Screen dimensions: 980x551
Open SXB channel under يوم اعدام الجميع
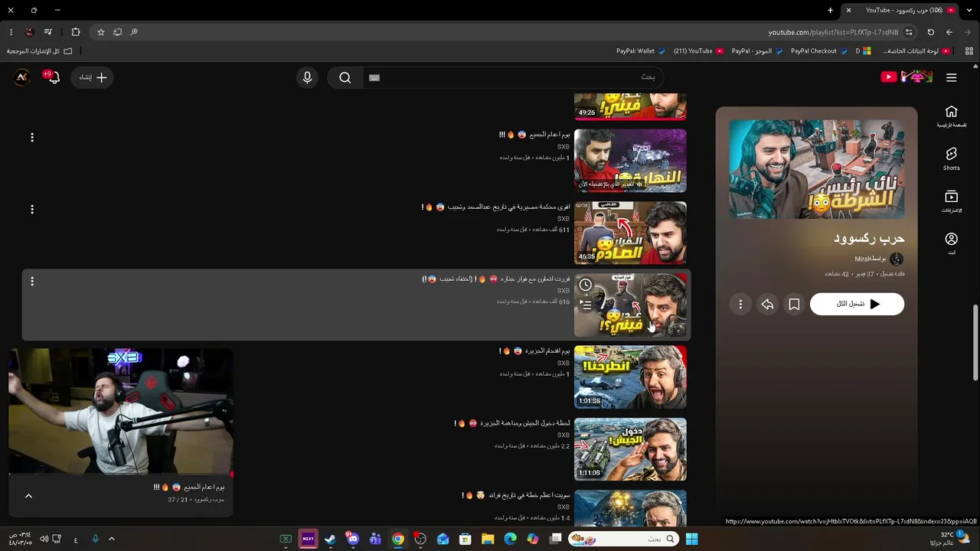pyautogui.click(x=563, y=147)
